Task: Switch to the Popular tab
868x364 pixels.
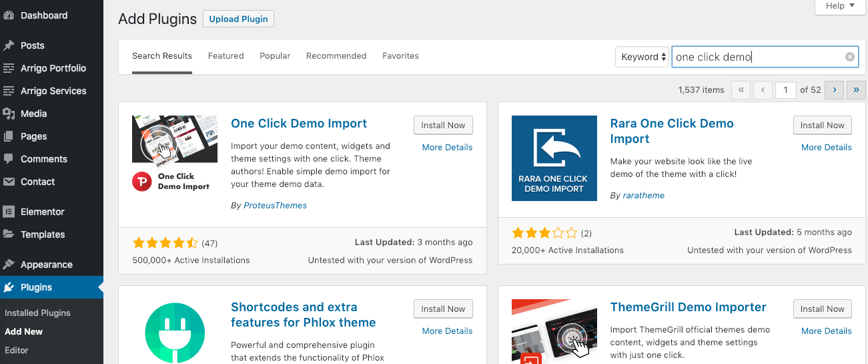Action: pyautogui.click(x=275, y=56)
